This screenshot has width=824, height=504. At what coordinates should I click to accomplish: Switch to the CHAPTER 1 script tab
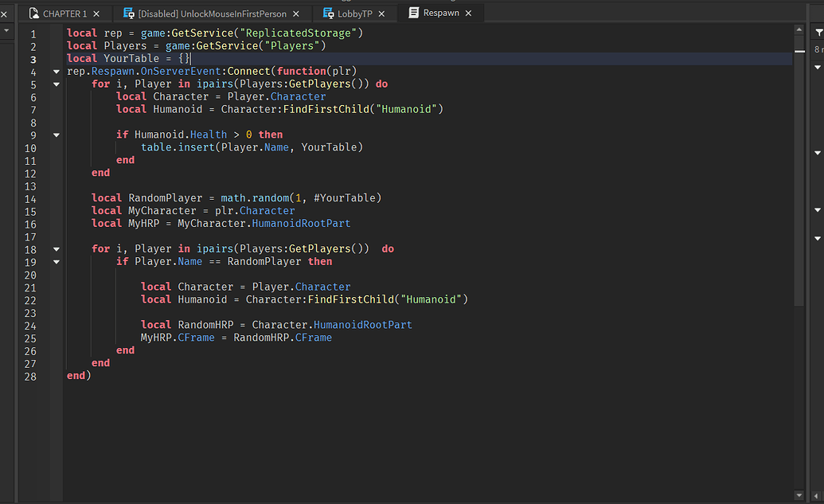64,14
